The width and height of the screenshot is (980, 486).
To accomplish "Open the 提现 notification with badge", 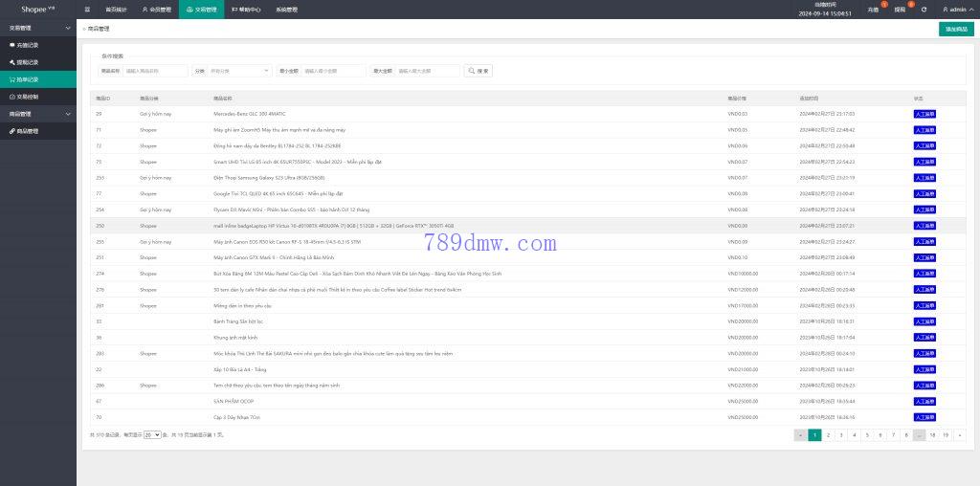I will (x=900, y=10).
